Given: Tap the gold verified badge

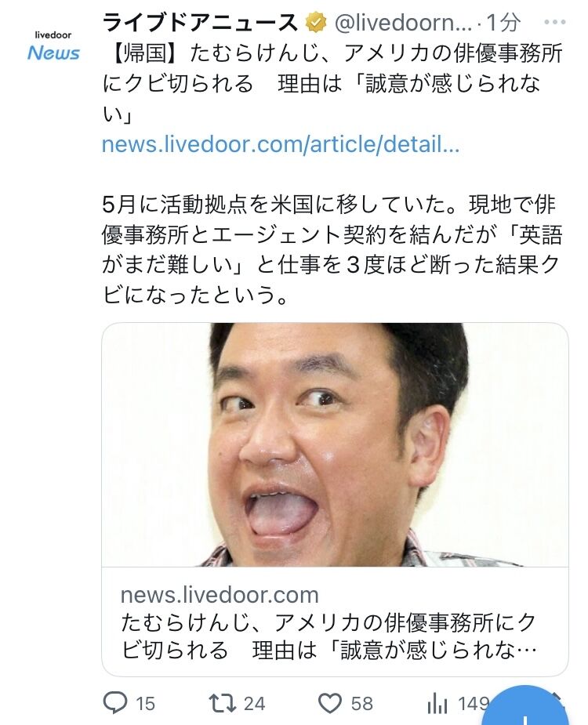Looking at the screenshot, I should click(x=315, y=23).
